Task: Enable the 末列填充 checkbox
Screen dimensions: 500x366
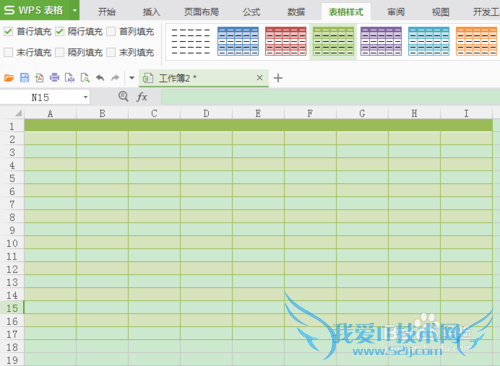Action: tap(111, 52)
